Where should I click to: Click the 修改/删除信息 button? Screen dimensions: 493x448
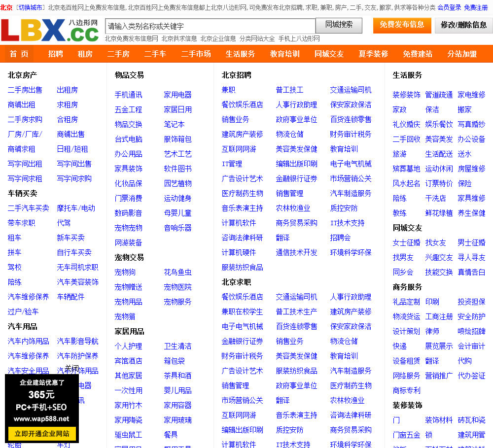pyautogui.click(x=463, y=25)
